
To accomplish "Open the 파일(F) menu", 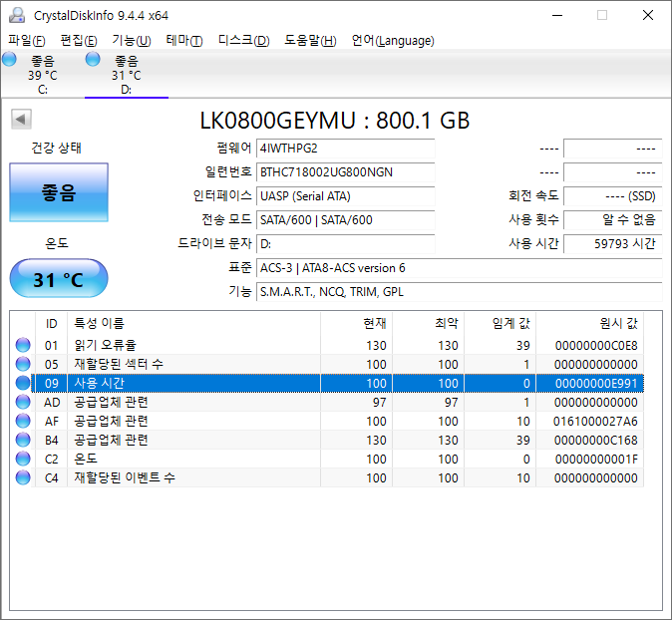I will tap(27, 40).
